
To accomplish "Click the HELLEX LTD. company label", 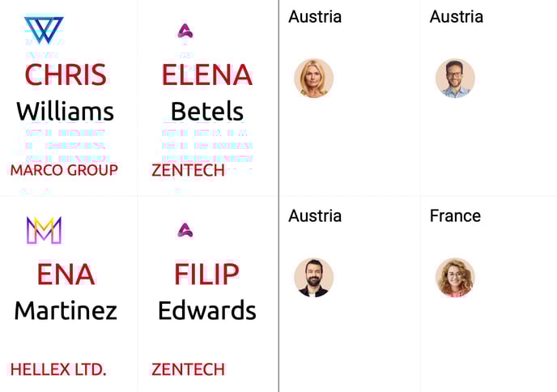I will click(x=58, y=369).
